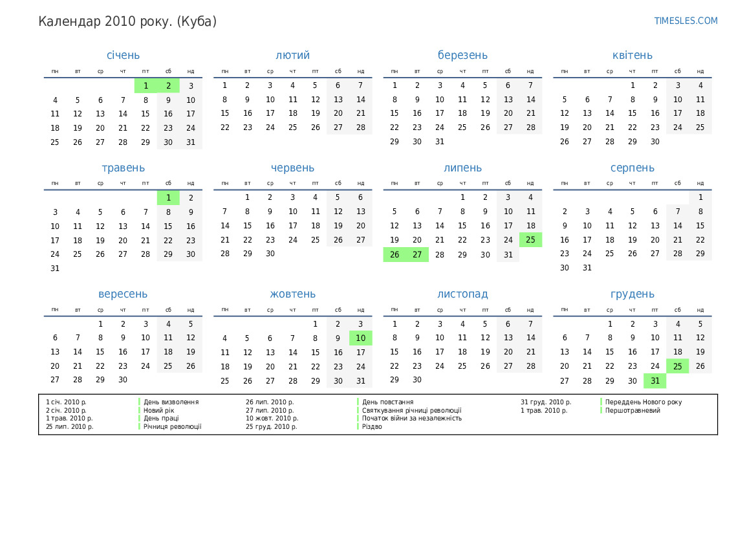Click day 31 in May (травень)
The image size is (756, 535).
[x=55, y=268]
